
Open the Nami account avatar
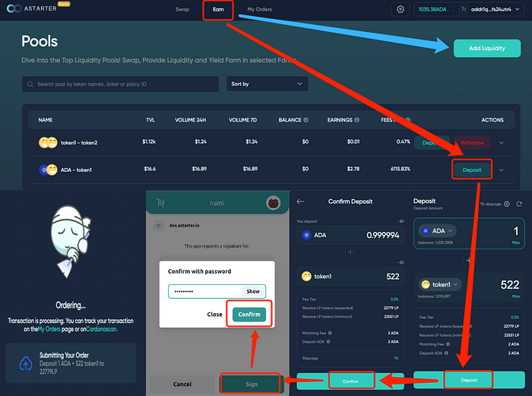click(x=273, y=203)
